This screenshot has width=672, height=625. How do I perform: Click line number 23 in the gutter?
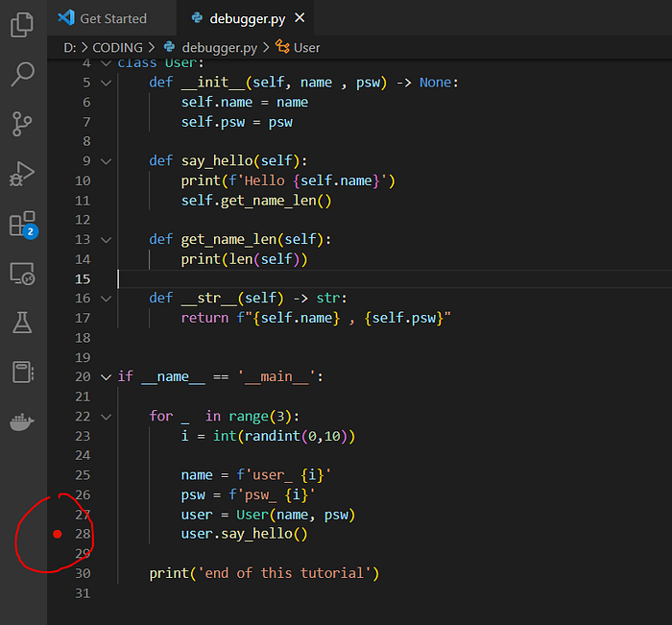point(83,436)
